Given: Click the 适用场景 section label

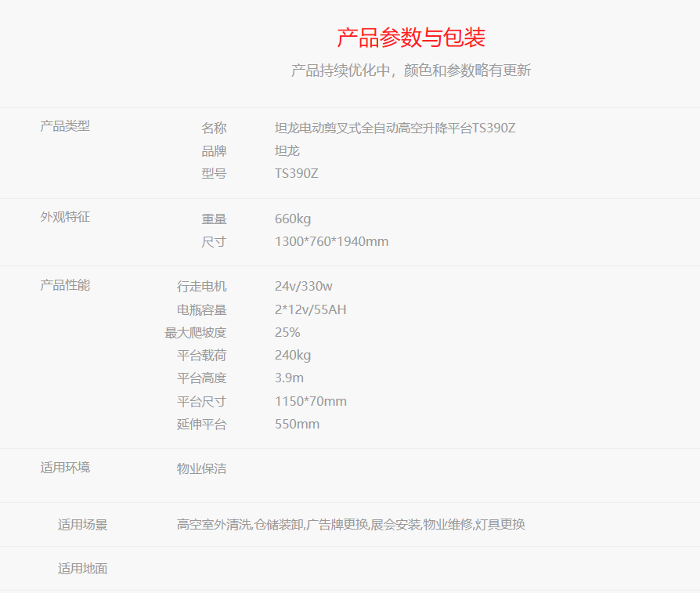Looking at the screenshot, I should tap(82, 525).
